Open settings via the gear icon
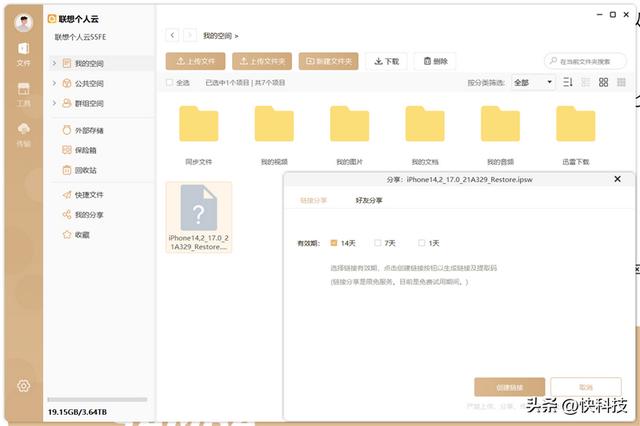This screenshot has height=426, width=640. click(x=23, y=386)
